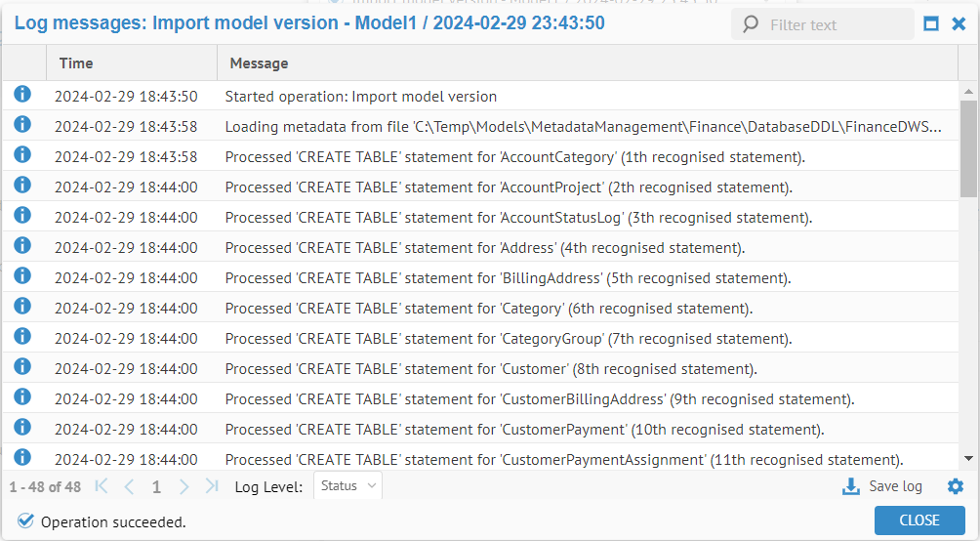The image size is (980, 541).
Task: Click the scrollbar up arrow
Action: pos(968,90)
